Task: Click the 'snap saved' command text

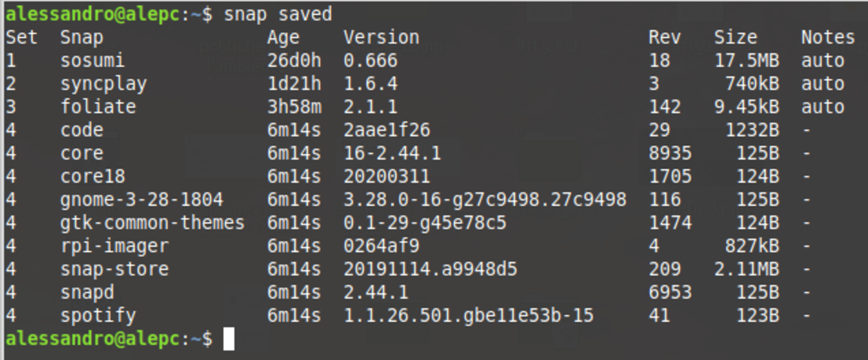Action: coord(278,14)
